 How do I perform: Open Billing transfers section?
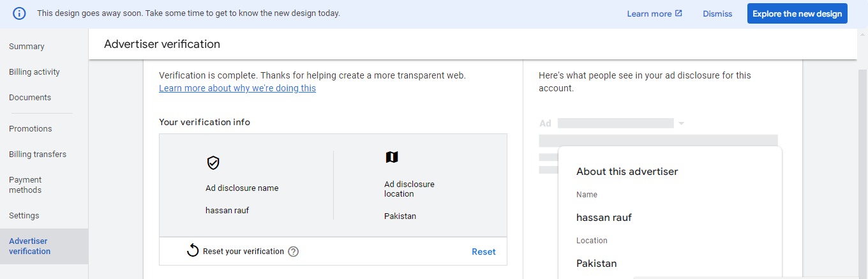38,154
